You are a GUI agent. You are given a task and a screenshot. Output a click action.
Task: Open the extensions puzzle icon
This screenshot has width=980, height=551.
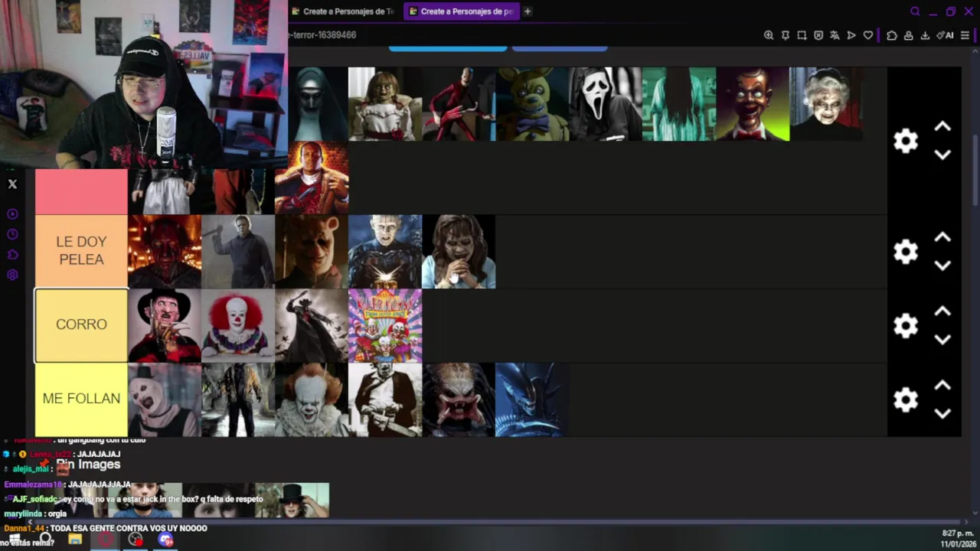[892, 35]
